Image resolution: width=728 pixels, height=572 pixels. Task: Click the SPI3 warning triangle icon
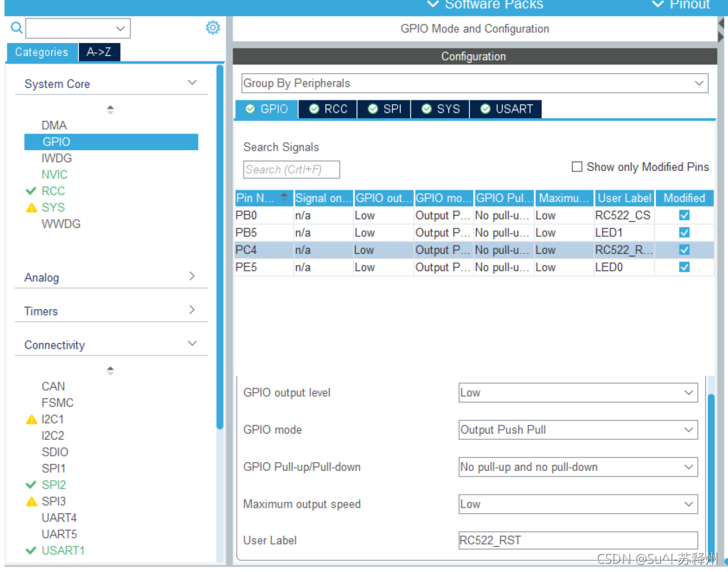coord(31,501)
